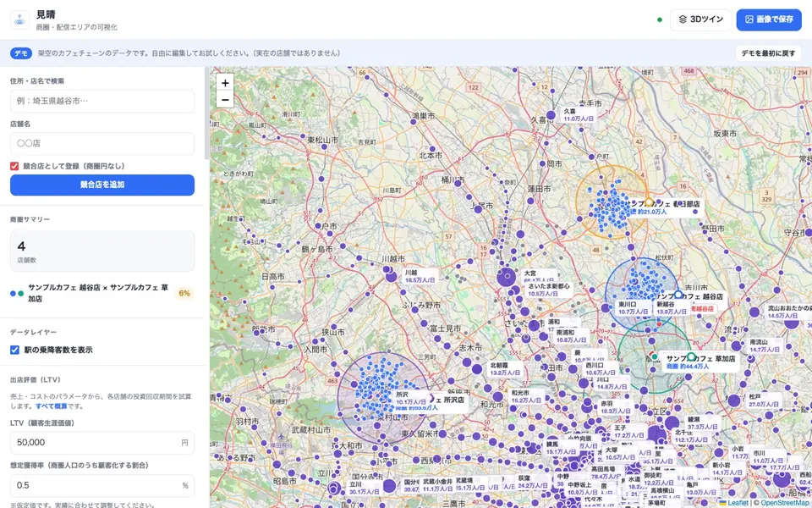
Task: Click the 赤羽 18.3万人/日 label
Action: click(615, 407)
